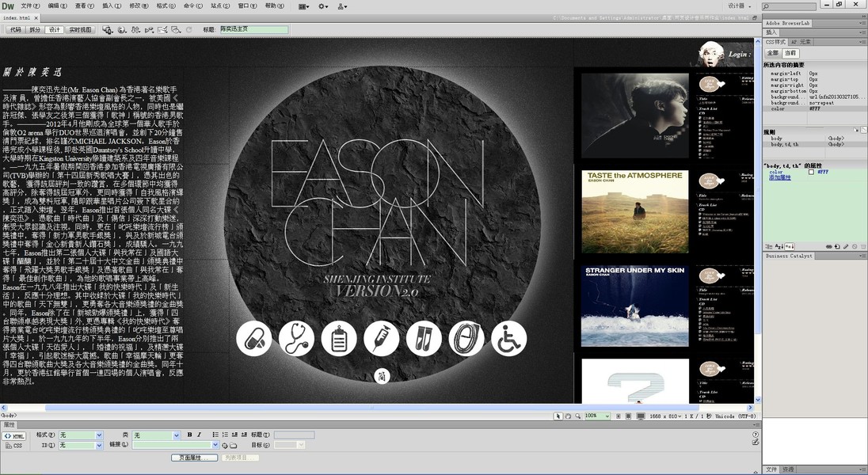Apply bold with the B icon
The height and width of the screenshot is (475, 868).
point(189,435)
